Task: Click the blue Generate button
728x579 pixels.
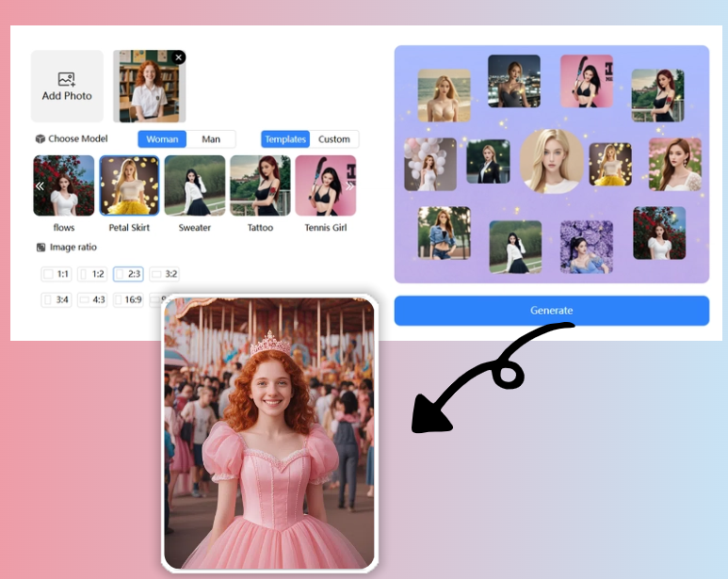Action: click(551, 310)
